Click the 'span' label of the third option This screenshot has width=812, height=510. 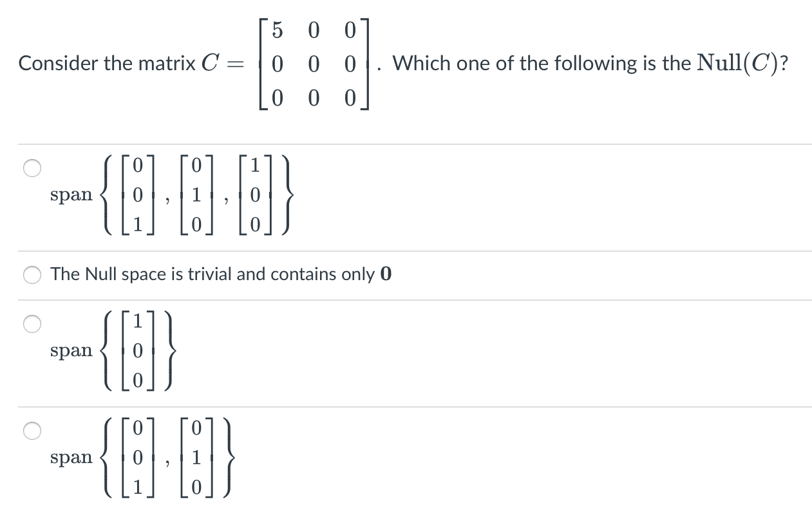(71, 350)
